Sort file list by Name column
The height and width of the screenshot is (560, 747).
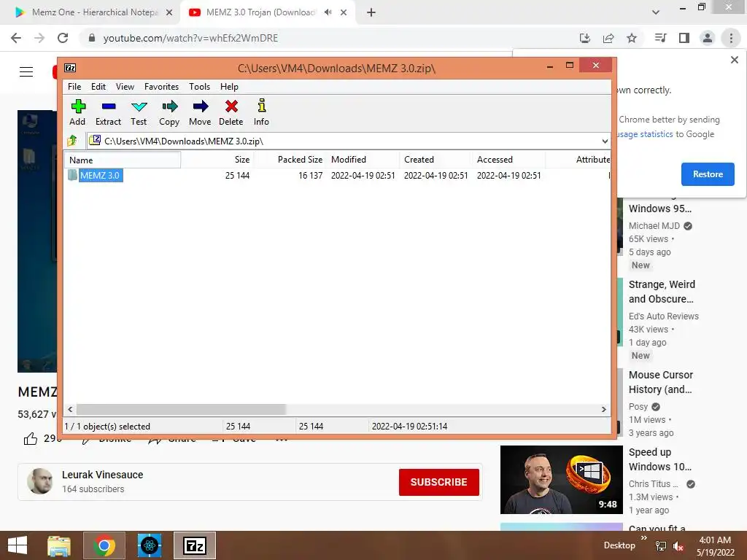(x=123, y=160)
